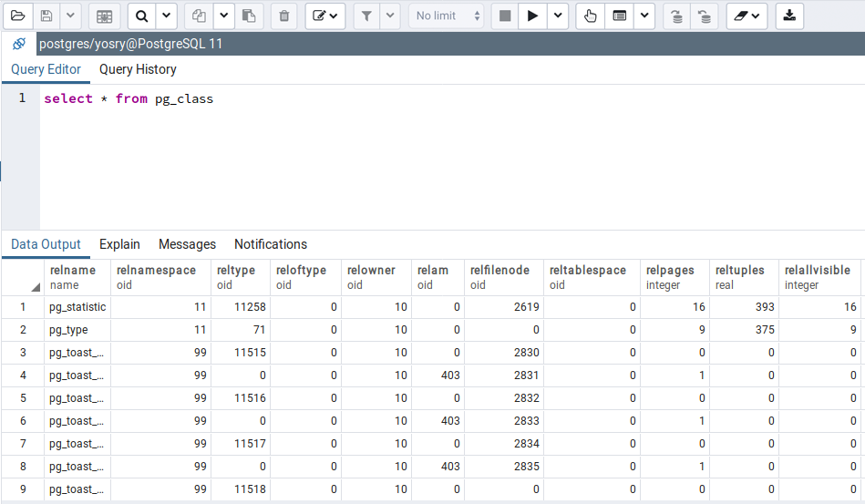
Task: Click the Rollback database icon
Action: (x=704, y=15)
